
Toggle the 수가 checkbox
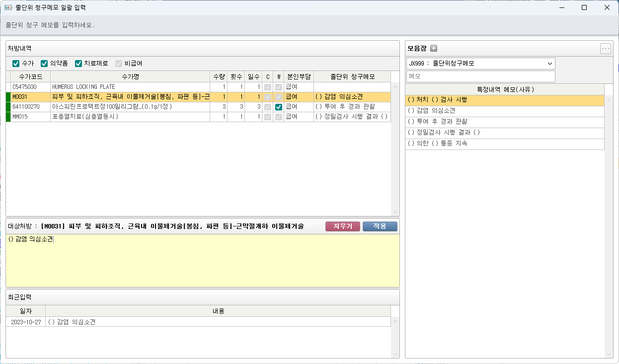[x=16, y=64]
